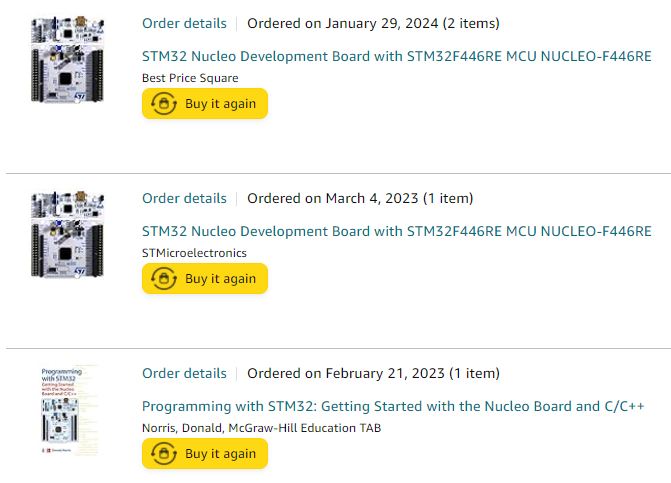
Task: Click Buy it again for March 2023 Nucleo board
Action: point(205,279)
